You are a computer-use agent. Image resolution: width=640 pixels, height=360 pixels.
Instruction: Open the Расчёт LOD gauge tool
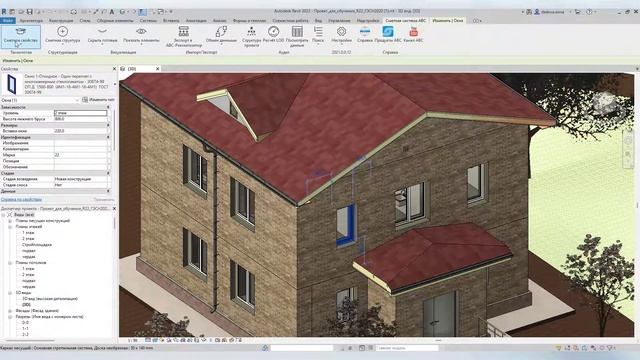pos(273,35)
